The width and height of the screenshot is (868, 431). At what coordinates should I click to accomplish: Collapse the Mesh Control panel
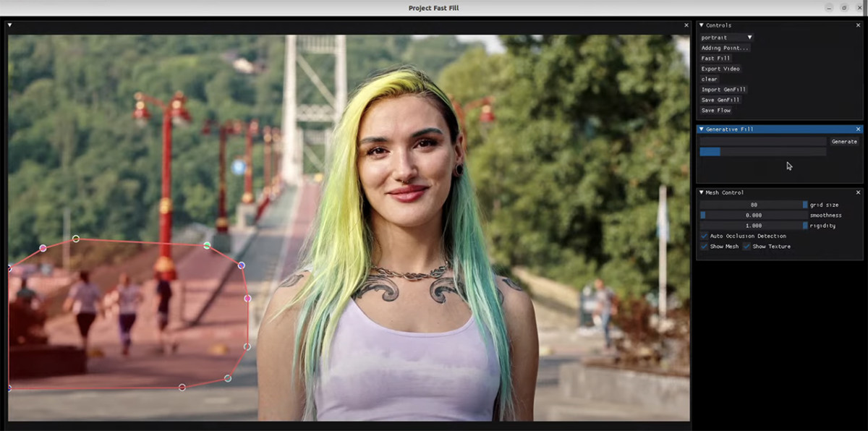(x=700, y=192)
